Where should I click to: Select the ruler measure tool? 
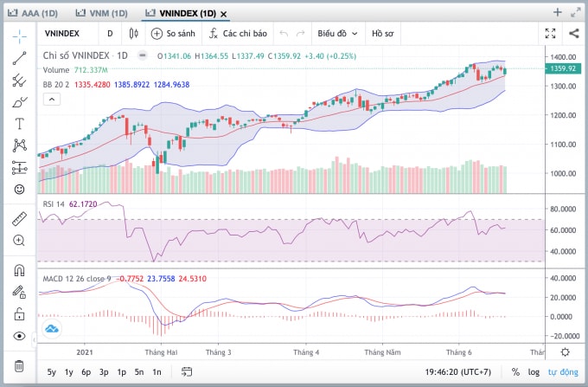20,219
